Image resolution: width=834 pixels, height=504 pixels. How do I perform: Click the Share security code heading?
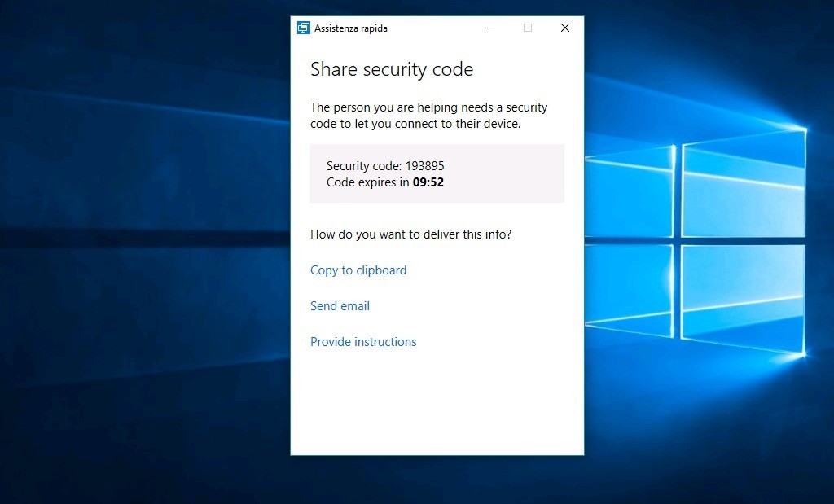point(392,70)
